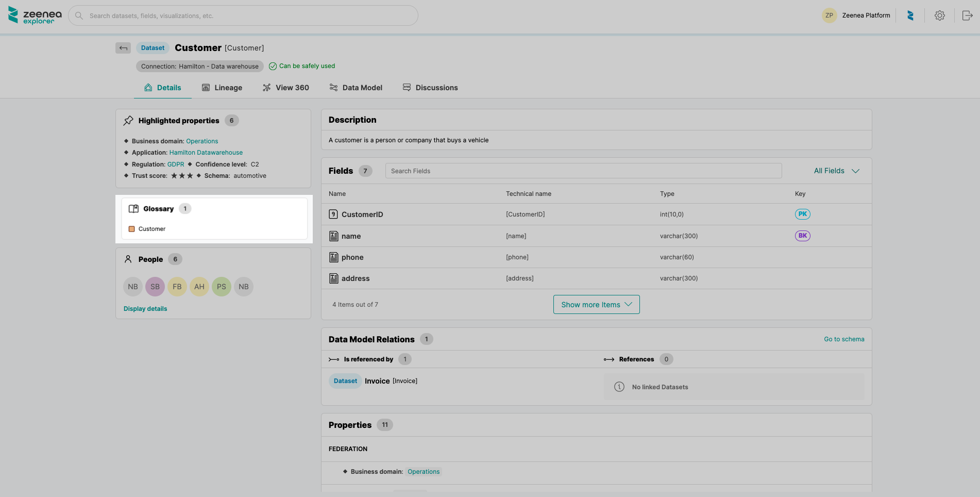Select the address field name

tap(356, 278)
